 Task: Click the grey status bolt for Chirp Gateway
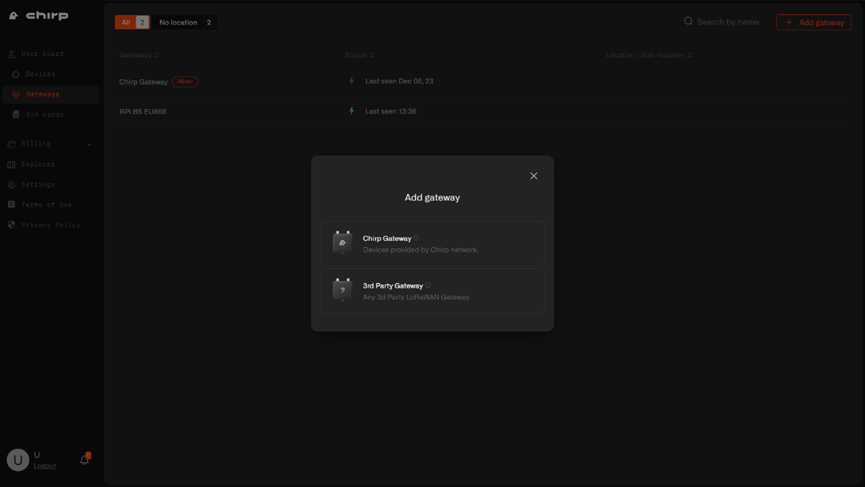coord(351,81)
